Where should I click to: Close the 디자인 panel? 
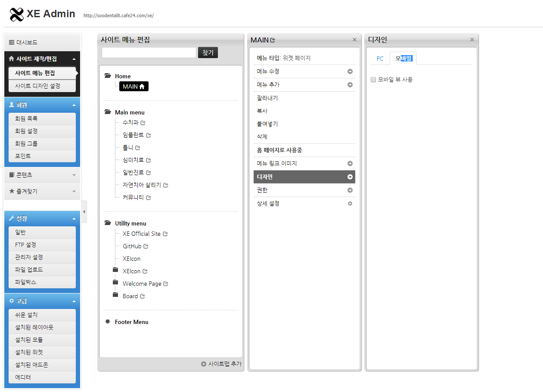tap(472, 40)
